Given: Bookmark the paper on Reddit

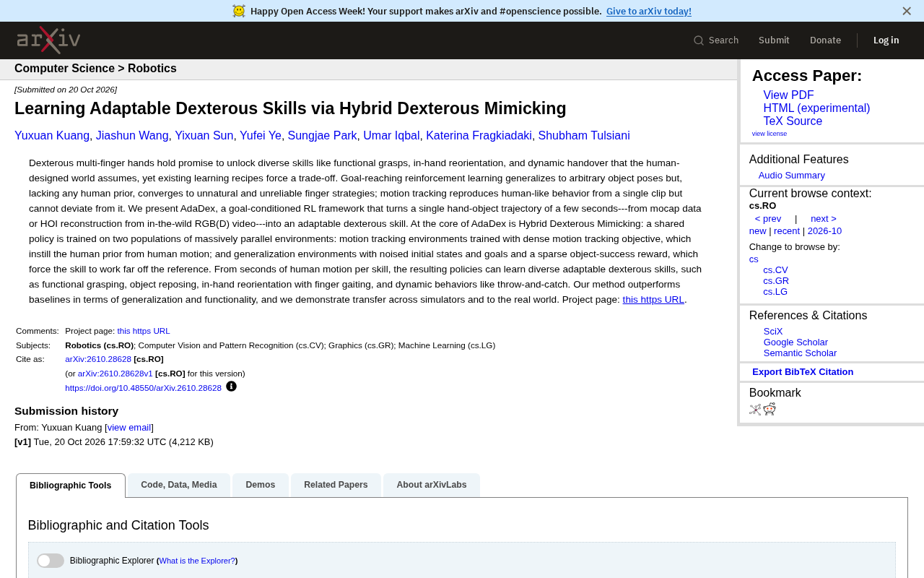Looking at the screenshot, I should click(x=770, y=410).
